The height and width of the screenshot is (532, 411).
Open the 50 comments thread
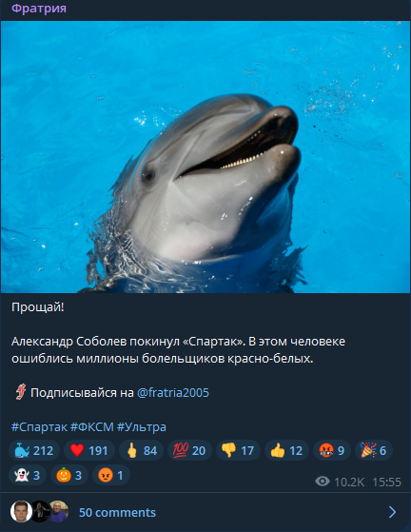[x=117, y=512]
